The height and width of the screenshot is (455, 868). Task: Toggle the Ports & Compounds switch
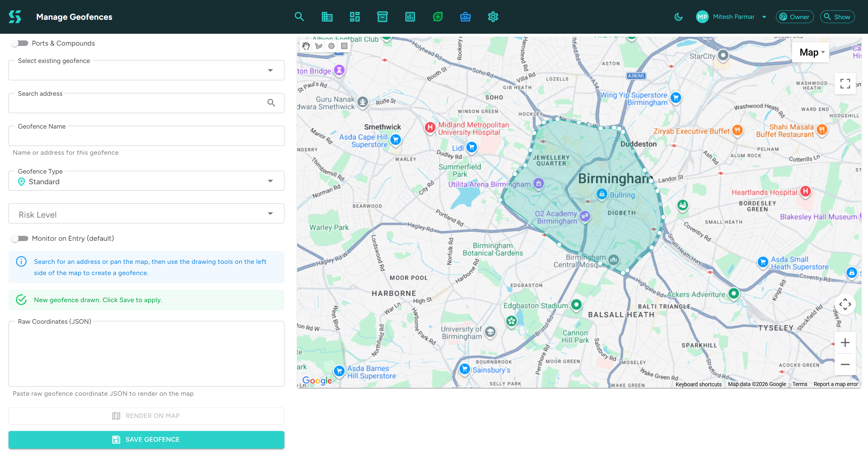19,43
